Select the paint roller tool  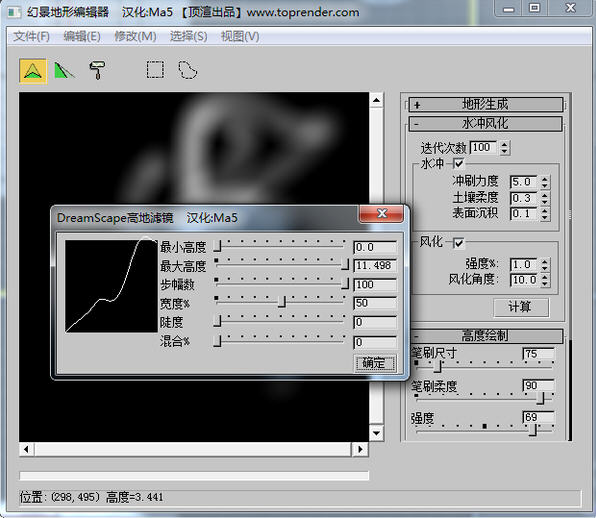coord(97,70)
